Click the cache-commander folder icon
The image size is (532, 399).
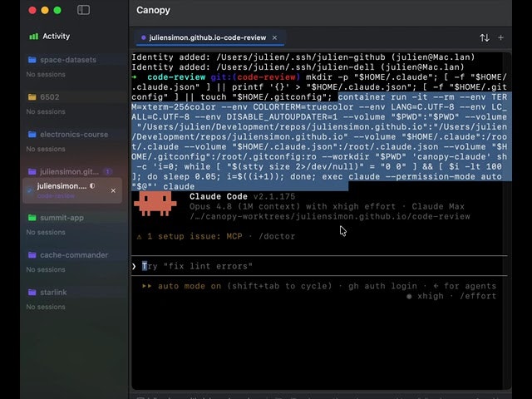point(32,255)
